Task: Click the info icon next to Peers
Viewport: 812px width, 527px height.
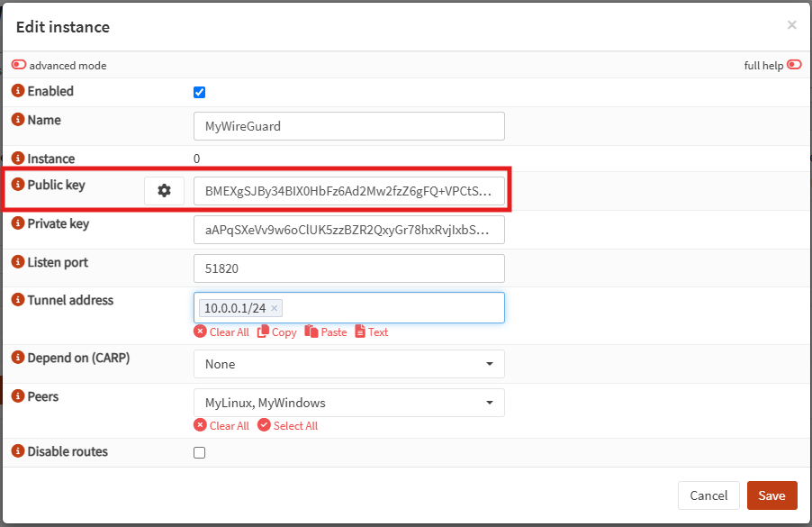Action: coord(18,396)
